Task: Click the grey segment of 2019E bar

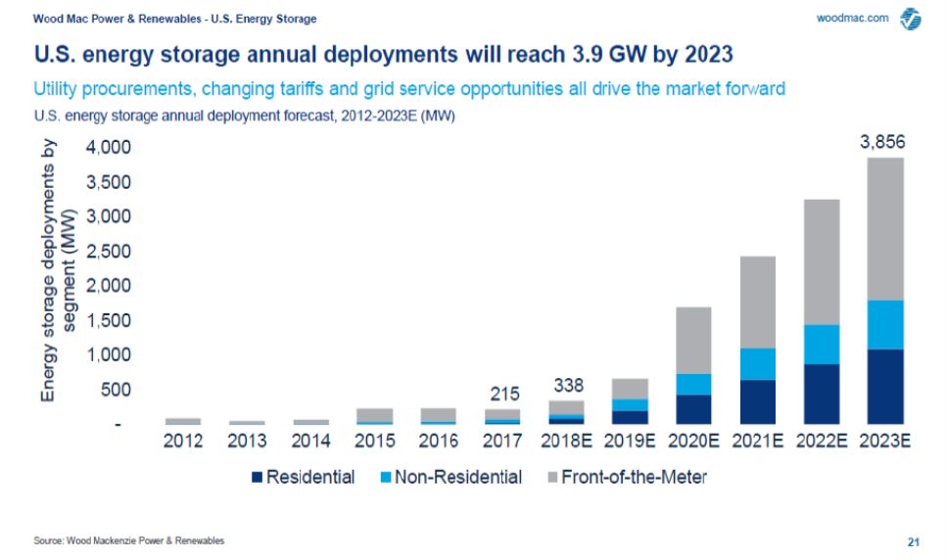Action: (x=630, y=390)
